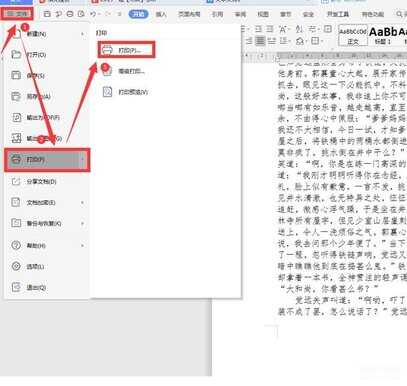Select 保存(S) from the file menu
The image size is (407, 386).
tap(47, 76)
